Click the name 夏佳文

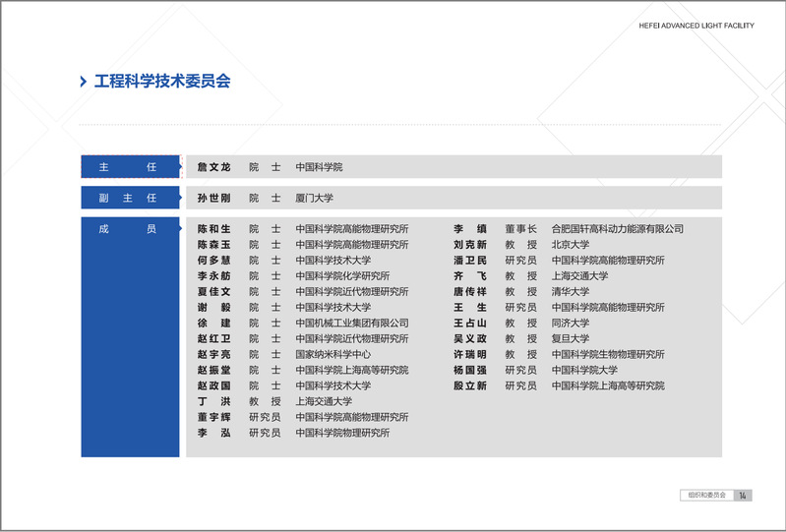[214, 291]
